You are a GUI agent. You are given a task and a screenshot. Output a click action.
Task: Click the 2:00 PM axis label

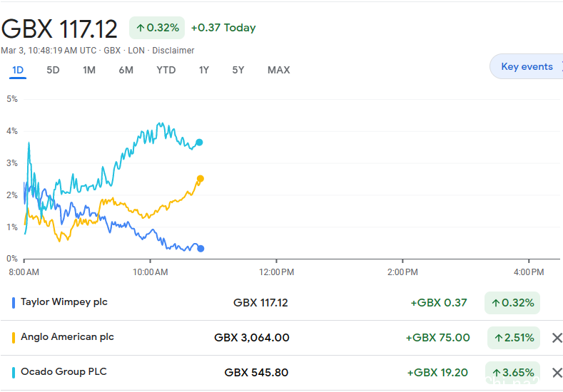tap(402, 272)
